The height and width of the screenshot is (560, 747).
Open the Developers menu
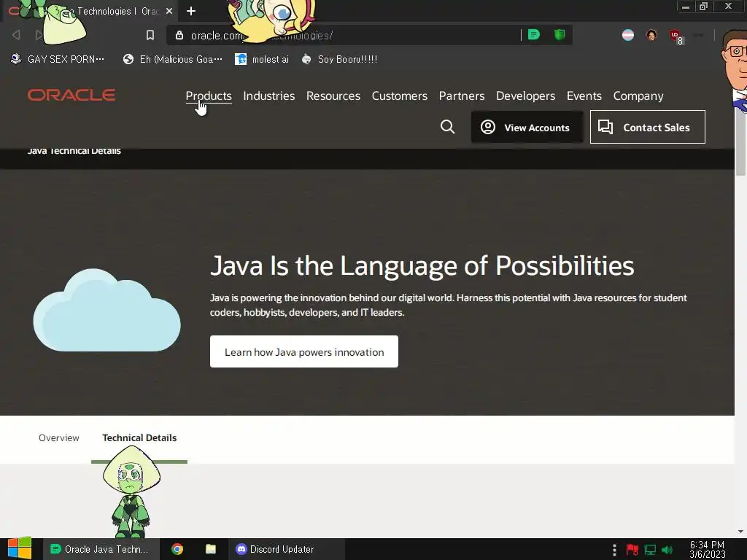[525, 96]
